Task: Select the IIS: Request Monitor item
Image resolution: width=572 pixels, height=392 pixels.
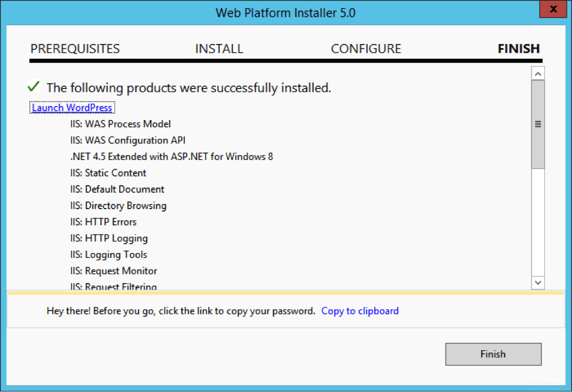Action: click(113, 271)
